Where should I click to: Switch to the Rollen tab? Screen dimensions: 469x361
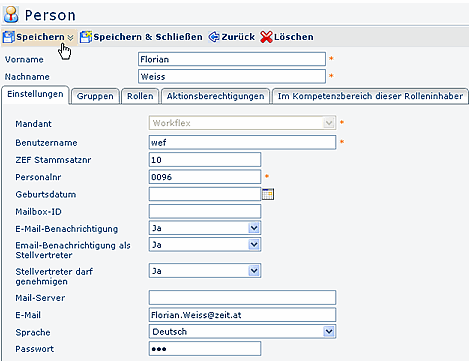pos(140,96)
